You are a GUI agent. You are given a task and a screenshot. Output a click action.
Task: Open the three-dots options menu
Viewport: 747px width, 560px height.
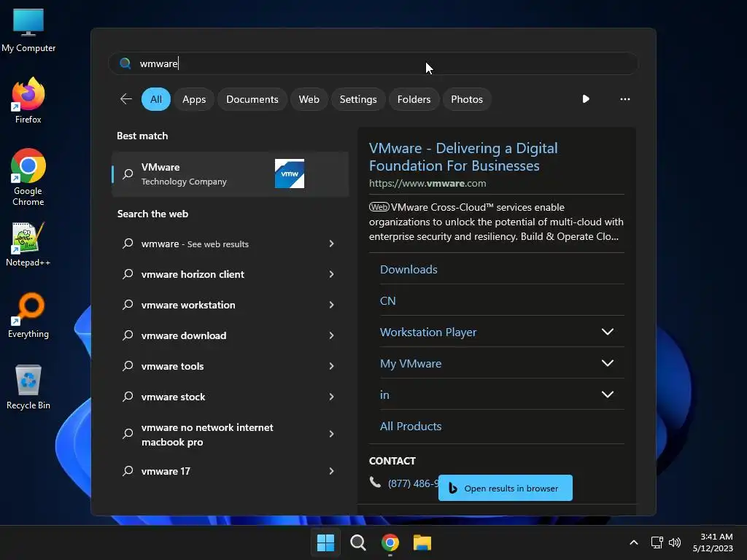point(624,99)
